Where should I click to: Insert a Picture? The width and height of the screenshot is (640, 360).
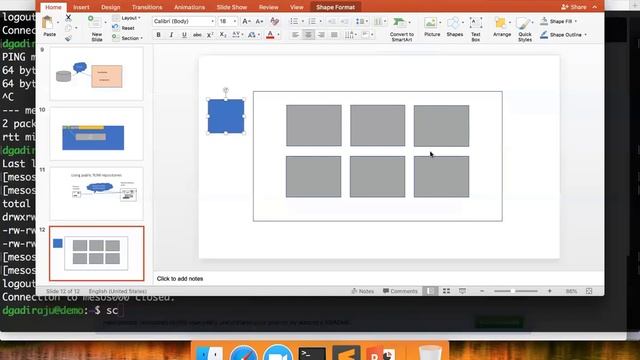pyautogui.click(x=432, y=27)
